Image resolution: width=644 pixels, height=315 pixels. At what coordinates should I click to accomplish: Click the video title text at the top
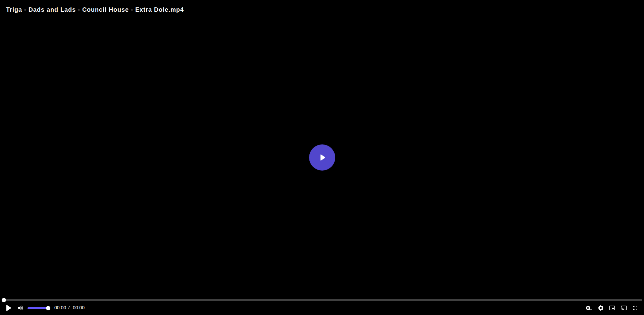click(95, 10)
